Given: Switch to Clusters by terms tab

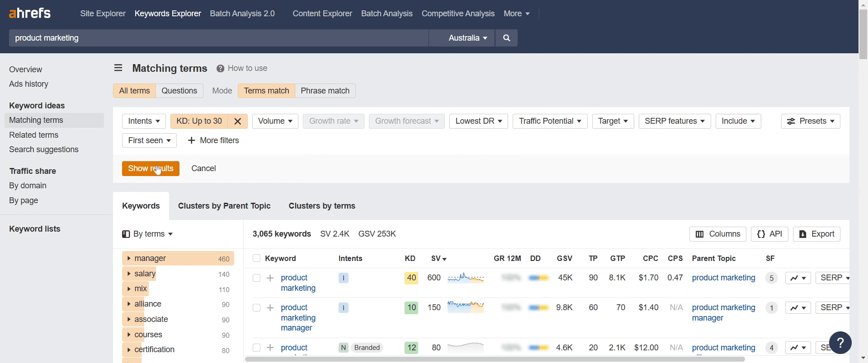Looking at the screenshot, I should [x=322, y=206].
